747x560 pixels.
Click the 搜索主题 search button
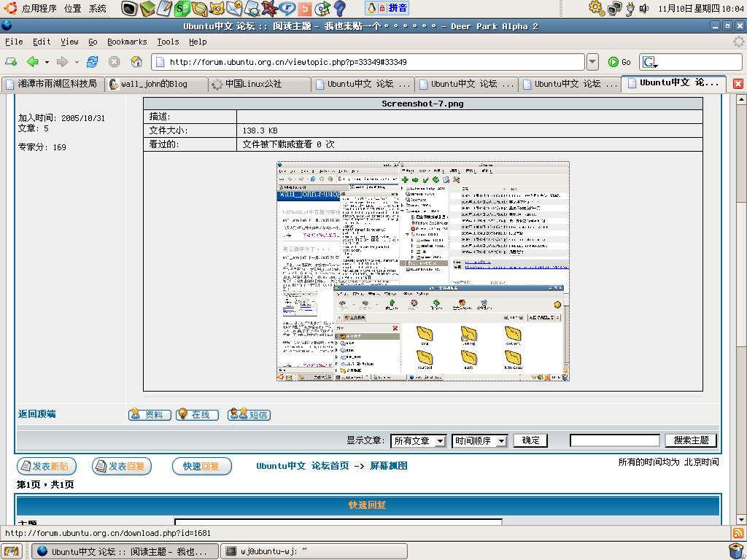[x=691, y=440]
